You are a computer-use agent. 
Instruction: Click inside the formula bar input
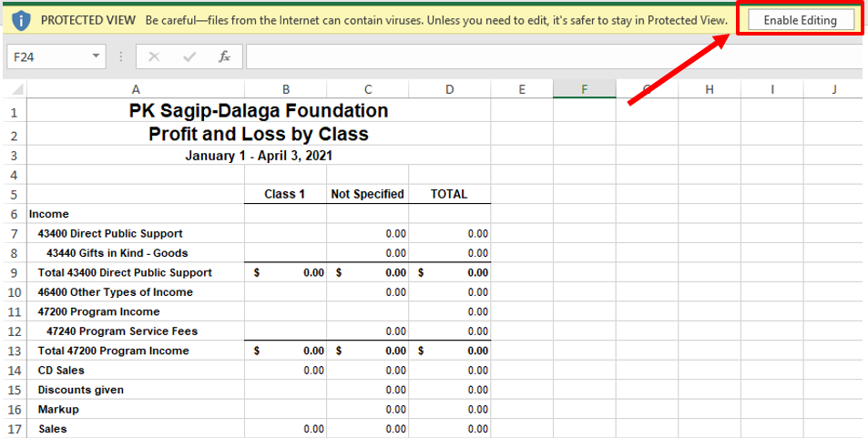click(554, 56)
